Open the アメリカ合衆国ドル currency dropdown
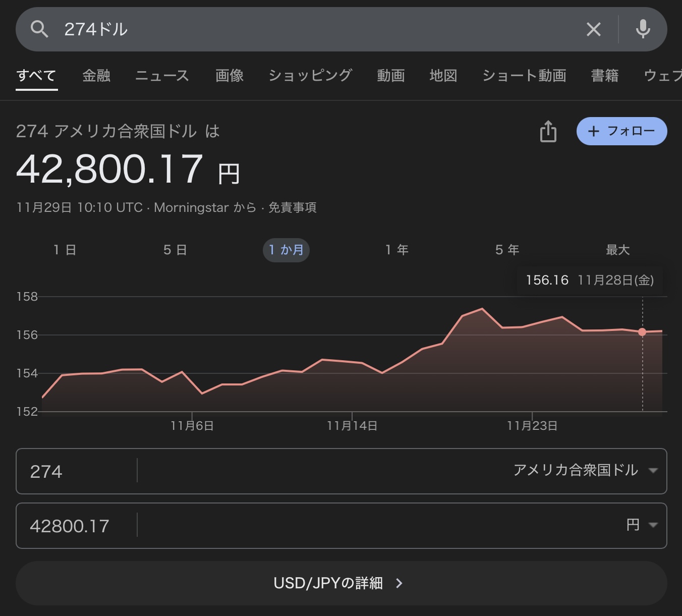Viewport: 682px width, 616px height. point(585,471)
